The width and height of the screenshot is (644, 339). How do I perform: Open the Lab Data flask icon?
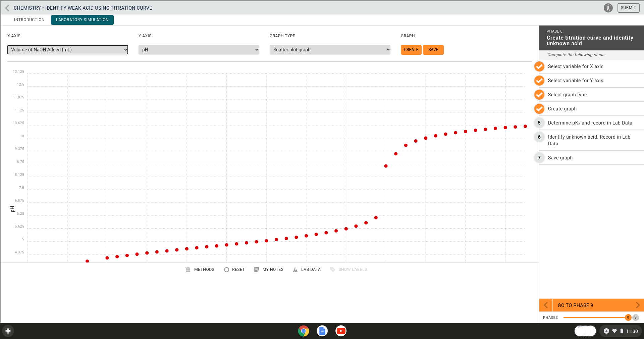(295, 270)
